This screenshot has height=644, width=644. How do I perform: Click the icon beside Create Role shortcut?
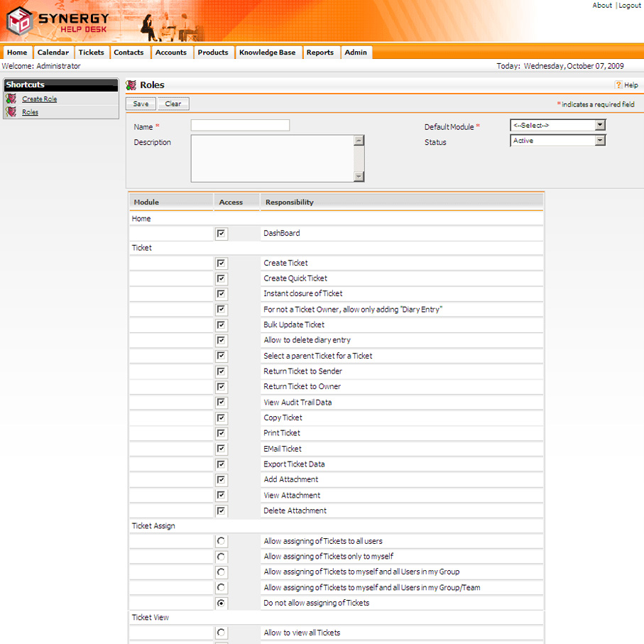[x=11, y=99]
